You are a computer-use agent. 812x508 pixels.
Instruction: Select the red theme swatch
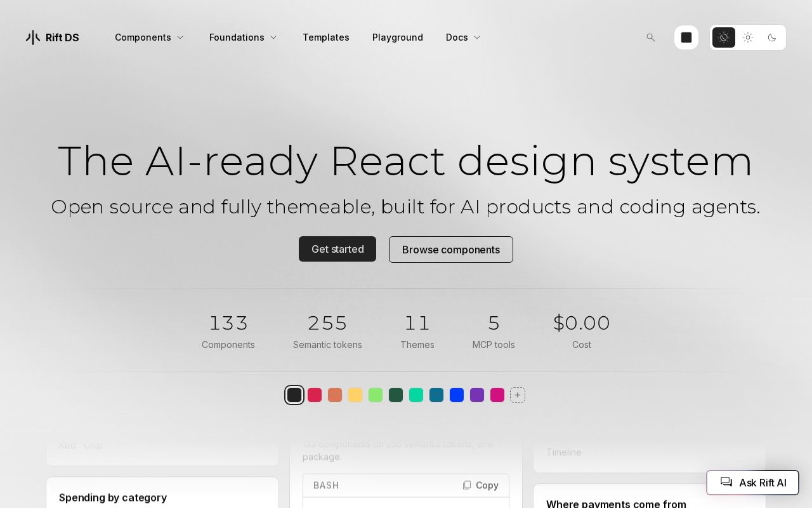(315, 395)
